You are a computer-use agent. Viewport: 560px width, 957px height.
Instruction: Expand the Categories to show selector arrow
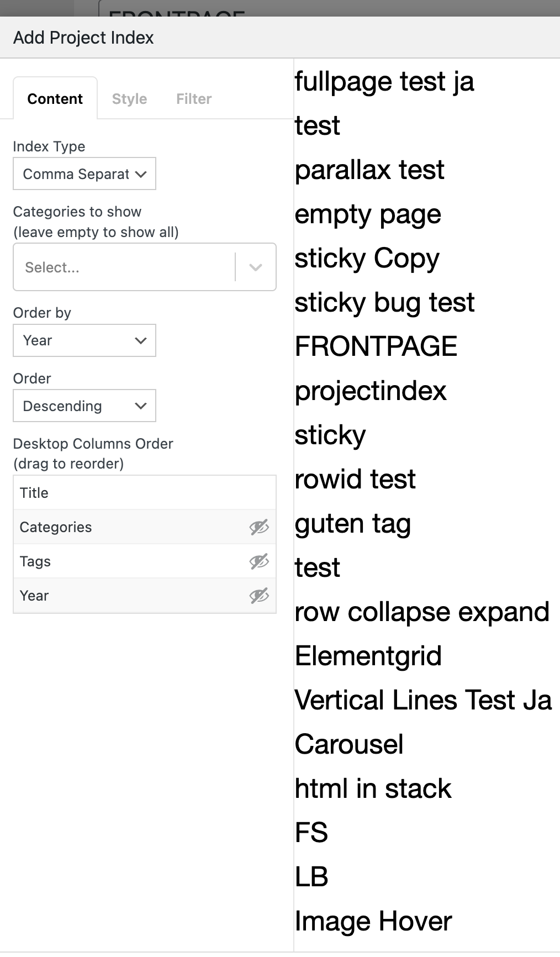[x=256, y=267]
